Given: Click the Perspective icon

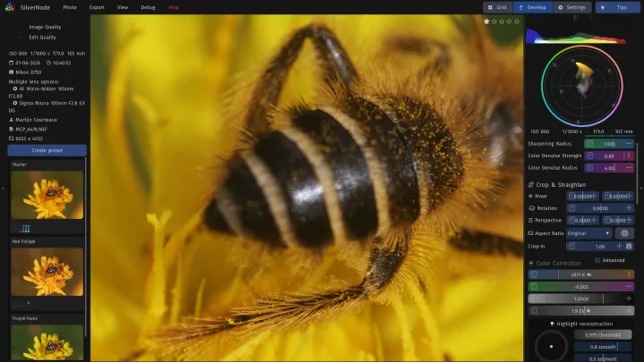Looking at the screenshot, I should tap(530, 221).
